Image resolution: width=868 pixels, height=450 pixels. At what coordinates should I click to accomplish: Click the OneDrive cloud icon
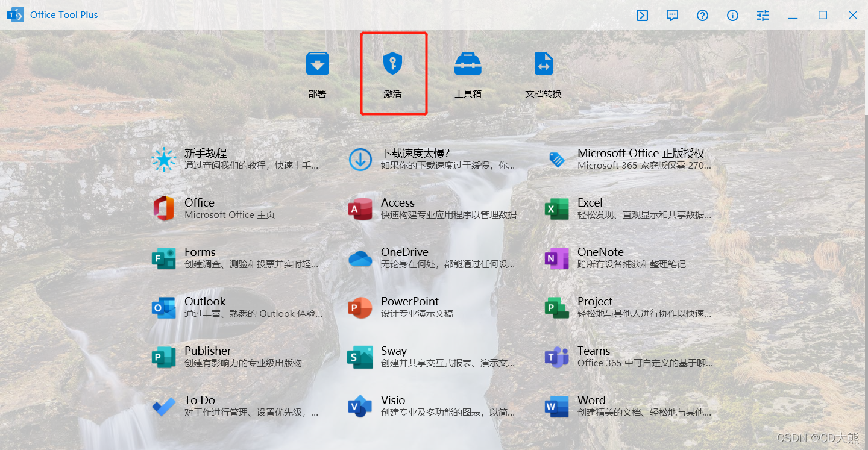[x=360, y=258]
